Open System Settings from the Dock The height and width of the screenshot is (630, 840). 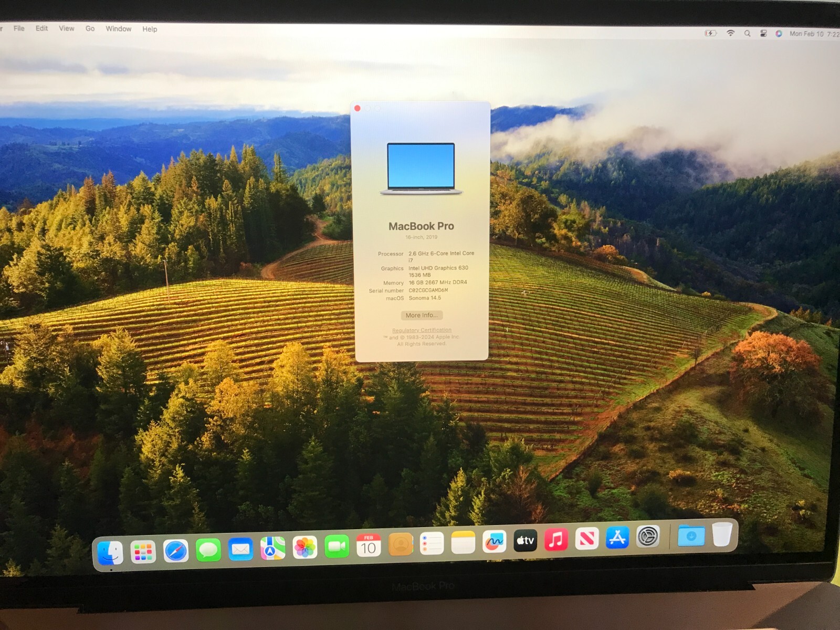648,537
